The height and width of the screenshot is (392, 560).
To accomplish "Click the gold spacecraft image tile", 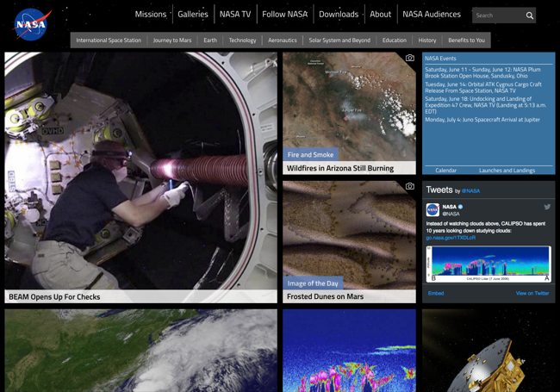I will pos(488,351).
